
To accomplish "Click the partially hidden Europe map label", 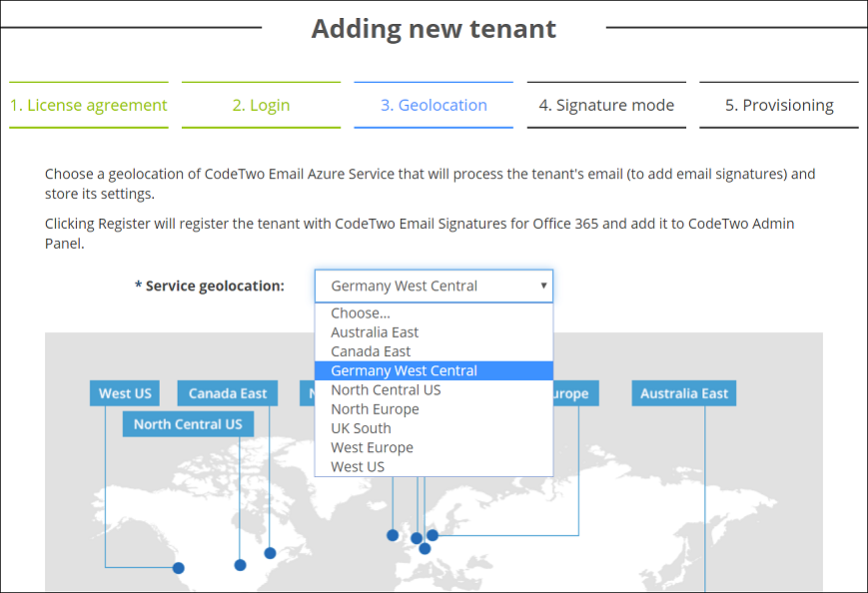I will (575, 393).
